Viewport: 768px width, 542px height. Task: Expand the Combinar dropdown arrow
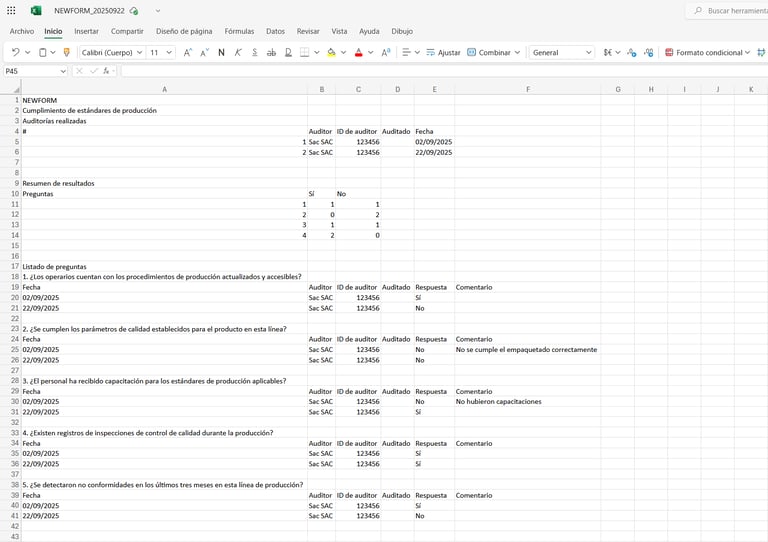tap(517, 52)
